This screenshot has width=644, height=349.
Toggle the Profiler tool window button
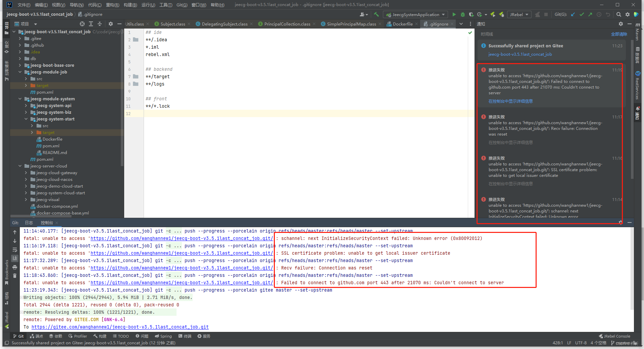78,336
